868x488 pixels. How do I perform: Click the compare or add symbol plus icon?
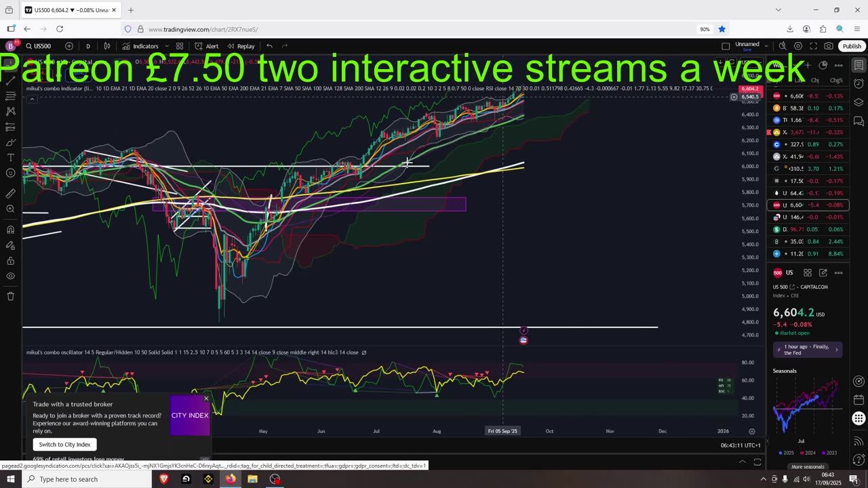pos(69,46)
